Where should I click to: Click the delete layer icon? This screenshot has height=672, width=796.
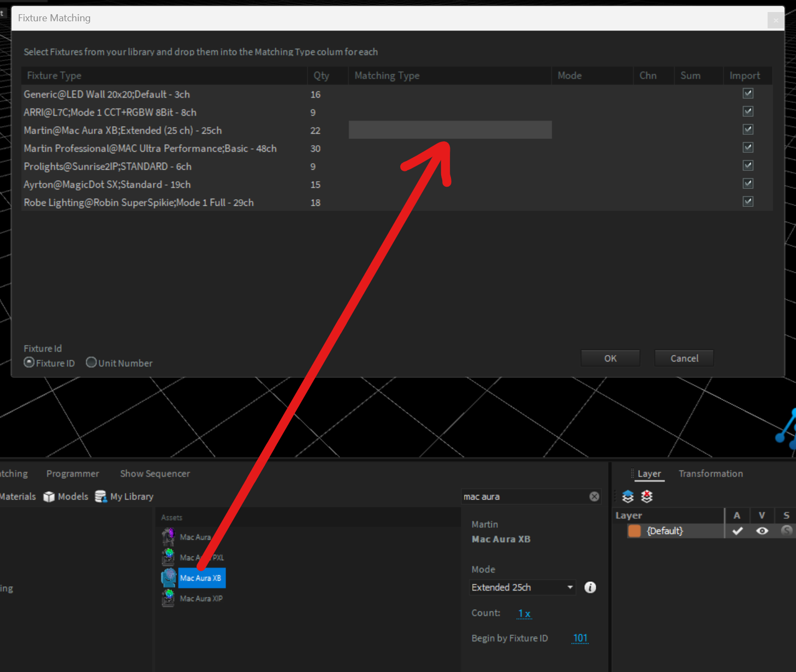click(x=647, y=496)
